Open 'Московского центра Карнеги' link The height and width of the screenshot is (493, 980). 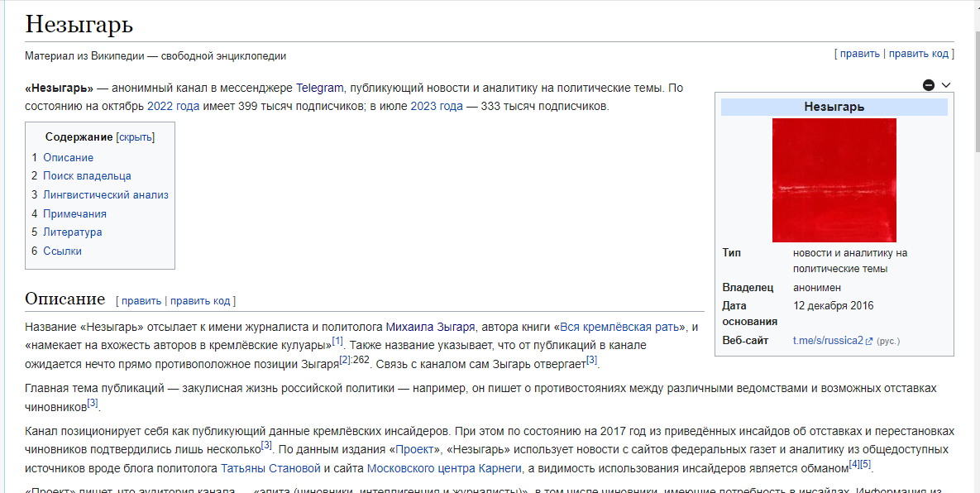click(x=444, y=469)
